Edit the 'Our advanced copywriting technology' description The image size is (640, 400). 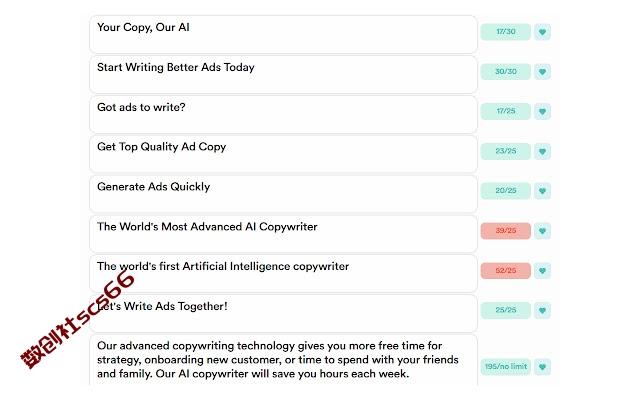tap(283, 360)
